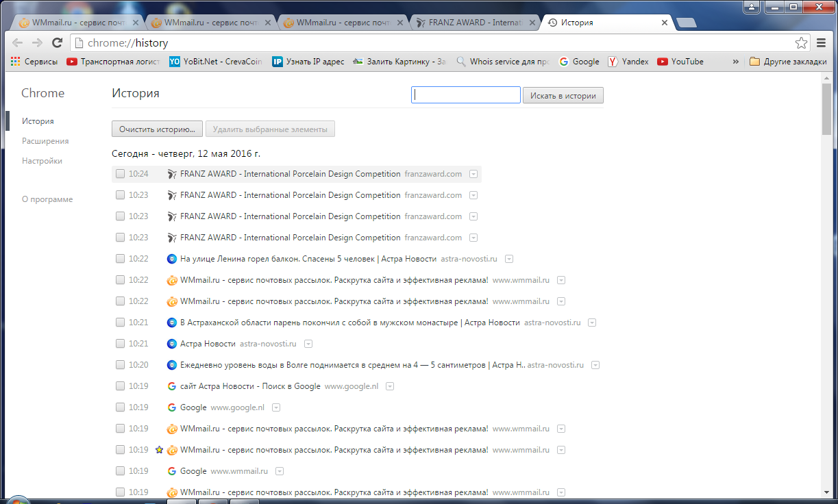Check the В Астраханской области entry checkbox

(x=120, y=323)
